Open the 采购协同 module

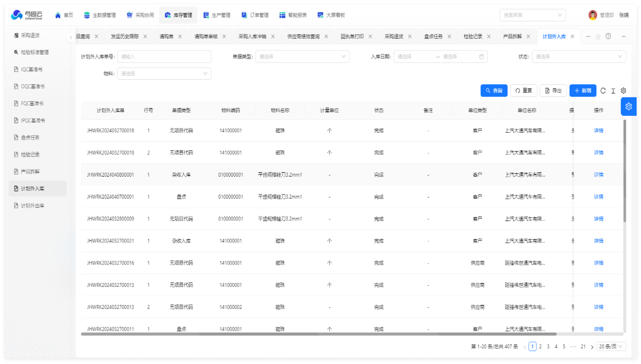tap(140, 15)
